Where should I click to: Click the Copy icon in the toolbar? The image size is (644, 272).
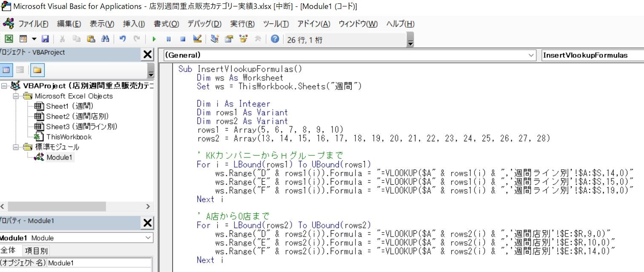tap(77, 39)
